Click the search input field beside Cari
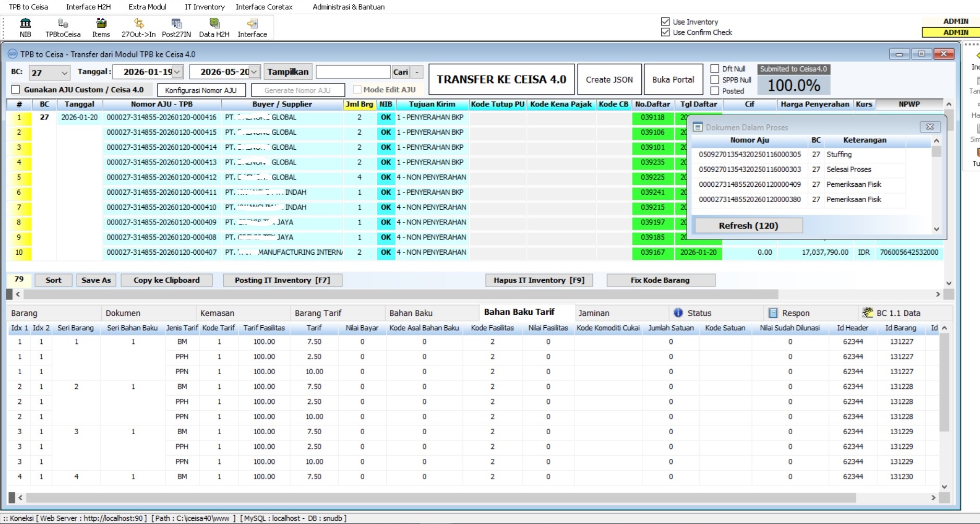The image size is (980, 524). coord(353,72)
